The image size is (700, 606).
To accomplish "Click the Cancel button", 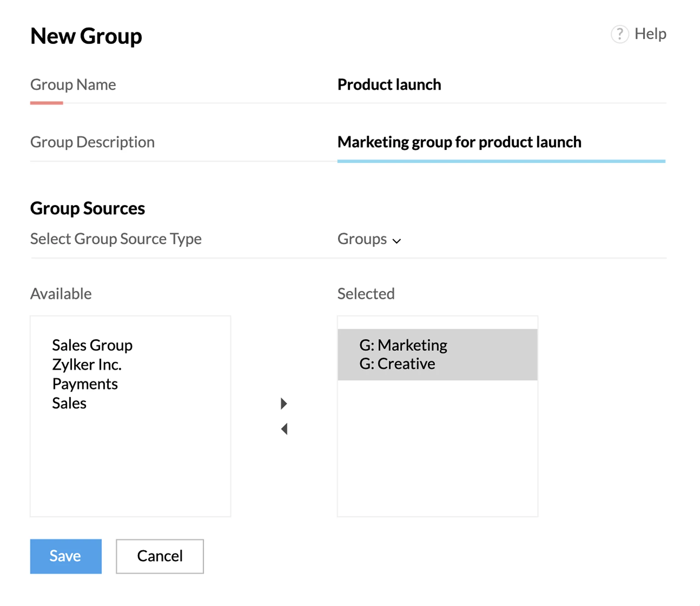I will [159, 556].
